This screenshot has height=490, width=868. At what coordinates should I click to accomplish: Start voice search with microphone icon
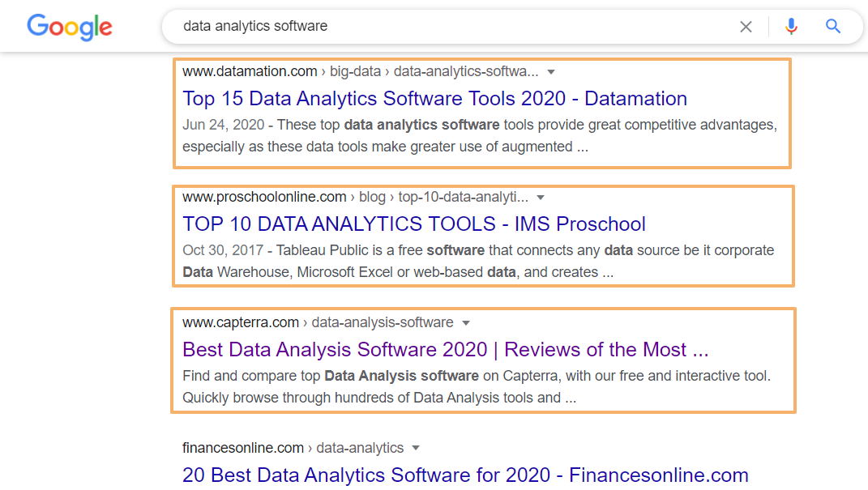click(x=791, y=26)
